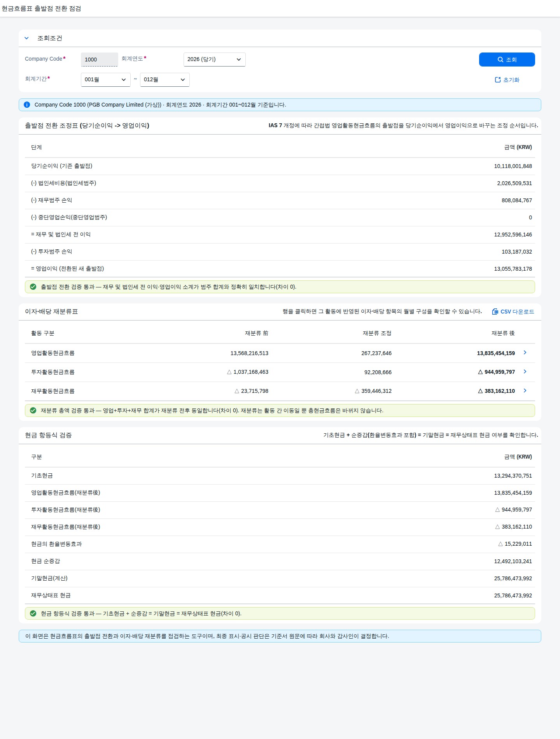Click the 이자·배당 재분류표 section title

click(x=51, y=312)
